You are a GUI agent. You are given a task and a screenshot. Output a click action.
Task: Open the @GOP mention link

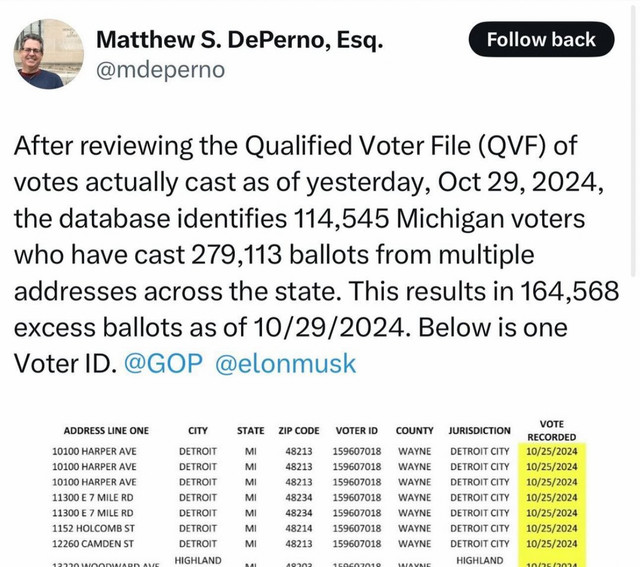click(x=163, y=363)
